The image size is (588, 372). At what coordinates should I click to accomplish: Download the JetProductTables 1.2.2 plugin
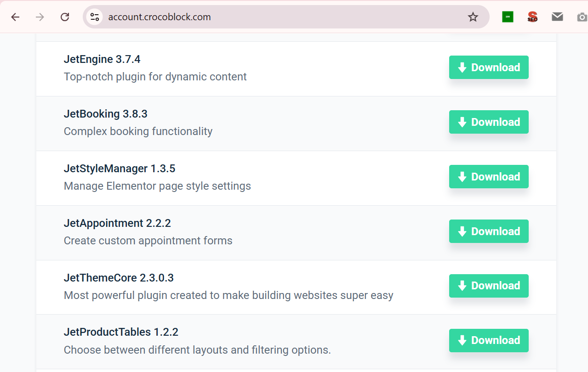tap(488, 340)
